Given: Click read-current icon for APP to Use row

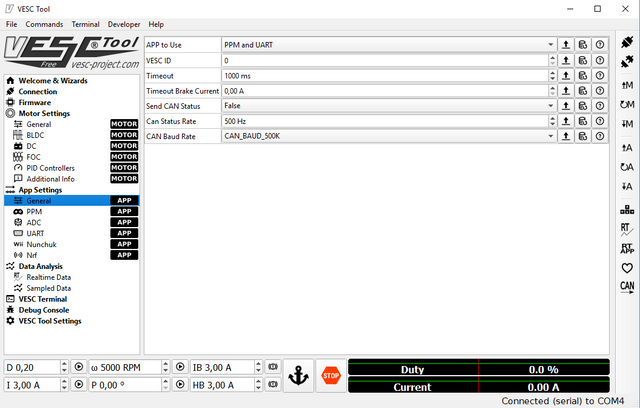Looking at the screenshot, I should point(566,45).
